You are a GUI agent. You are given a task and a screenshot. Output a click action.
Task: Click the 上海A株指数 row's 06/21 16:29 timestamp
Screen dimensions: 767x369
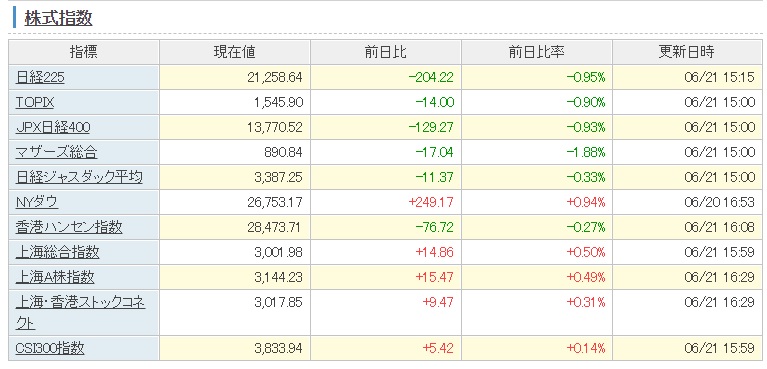pyautogui.click(x=720, y=277)
